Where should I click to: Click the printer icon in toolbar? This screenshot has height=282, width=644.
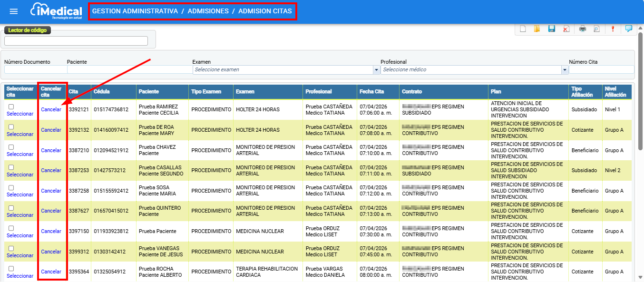coord(582,29)
